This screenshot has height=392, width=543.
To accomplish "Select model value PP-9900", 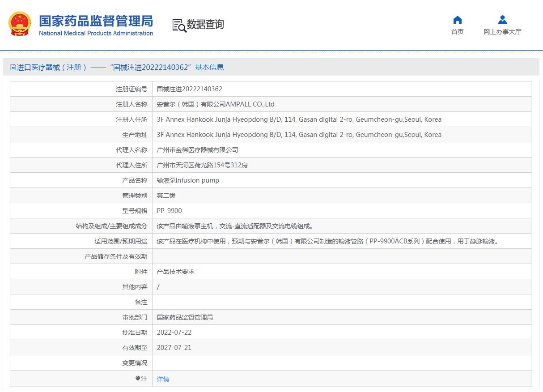I will pyautogui.click(x=169, y=211).
